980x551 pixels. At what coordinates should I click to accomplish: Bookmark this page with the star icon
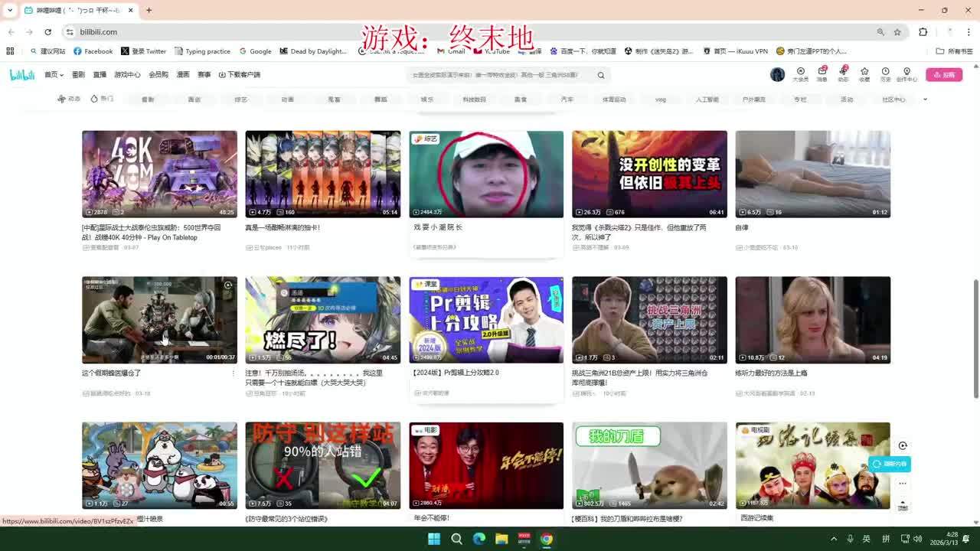click(897, 32)
